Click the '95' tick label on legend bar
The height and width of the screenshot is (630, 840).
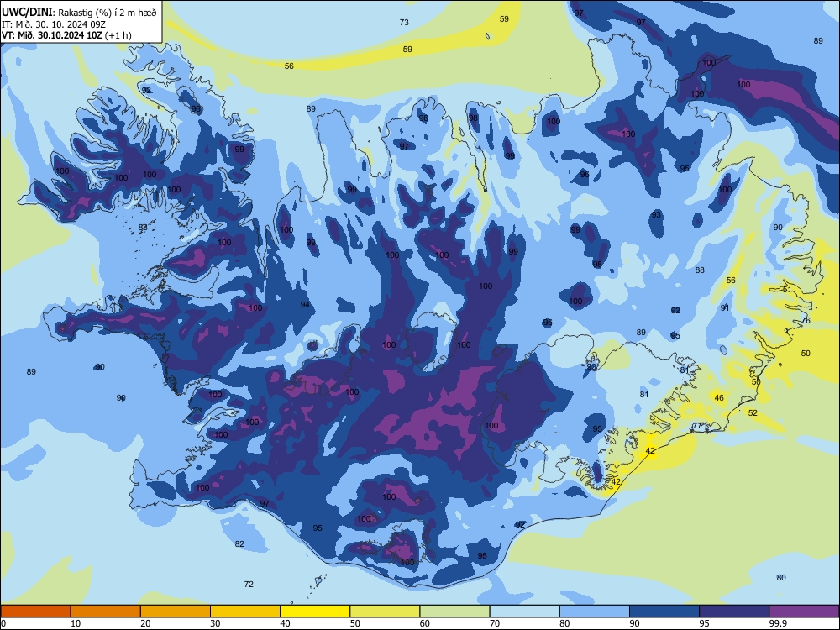click(705, 623)
